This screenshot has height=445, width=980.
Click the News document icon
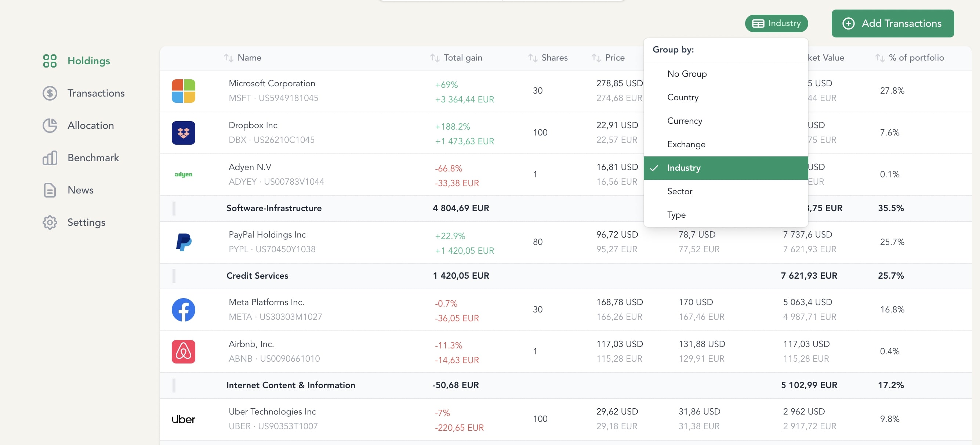(50, 190)
